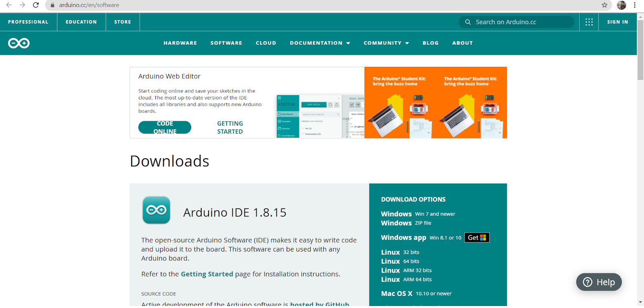Follow the hosted by GitHub link
The image size is (644, 308).
click(x=320, y=304)
